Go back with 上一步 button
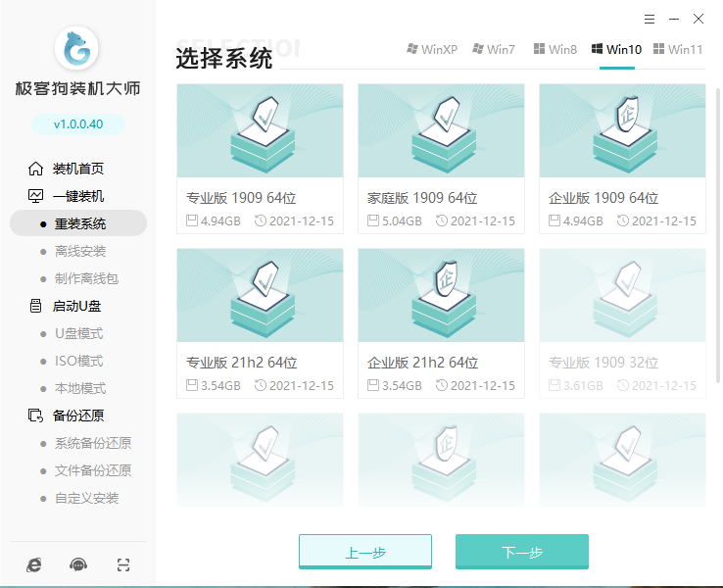Image resolution: width=723 pixels, height=588 pixels. coord(364,552)
